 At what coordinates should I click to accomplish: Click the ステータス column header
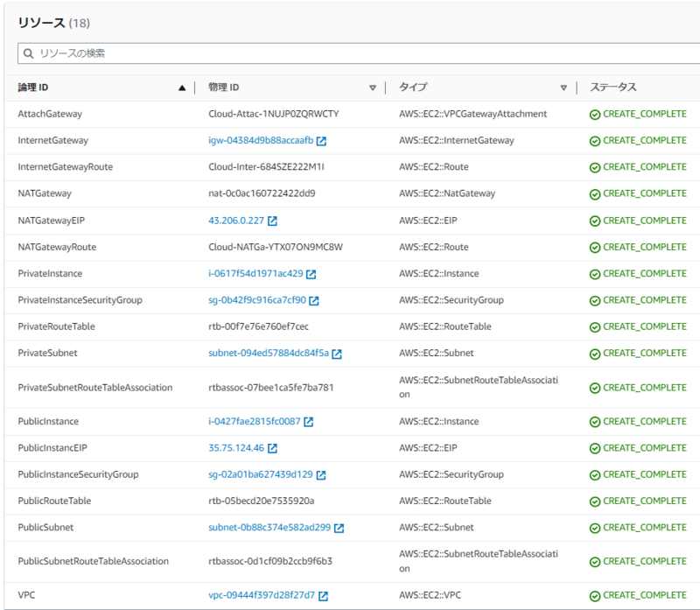(x=613, y=87)
